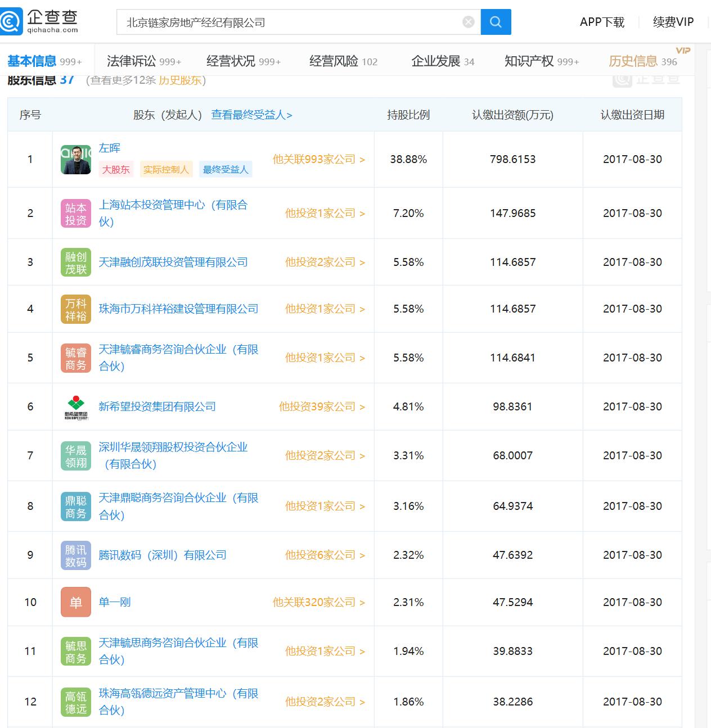Expand 他投资1家公司 for 珠海市万科祥裕

tap(325, 309)
